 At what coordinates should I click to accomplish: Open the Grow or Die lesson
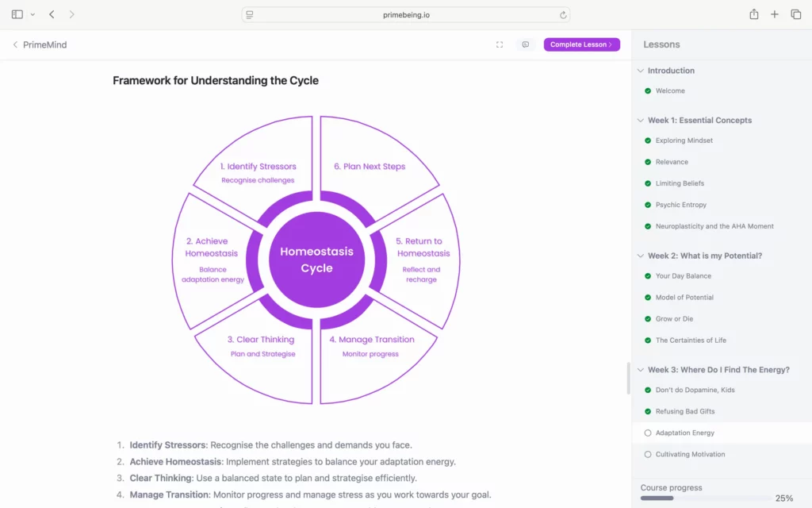674,319
